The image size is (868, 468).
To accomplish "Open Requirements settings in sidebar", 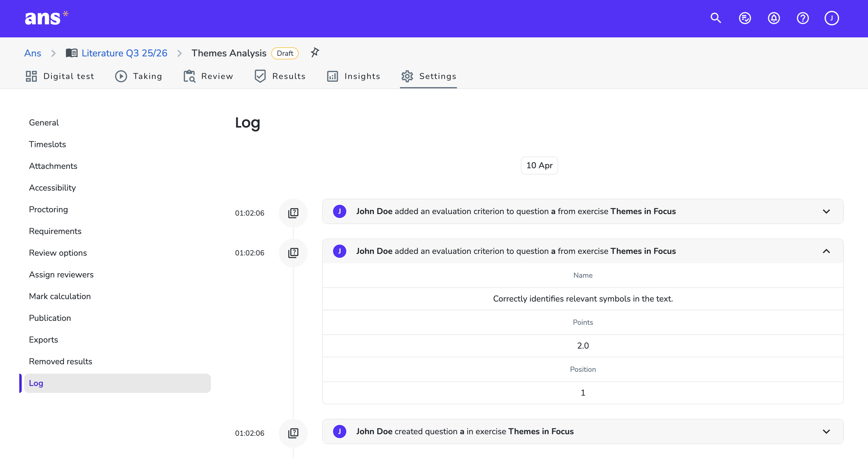I will click(x=55, y=231).
